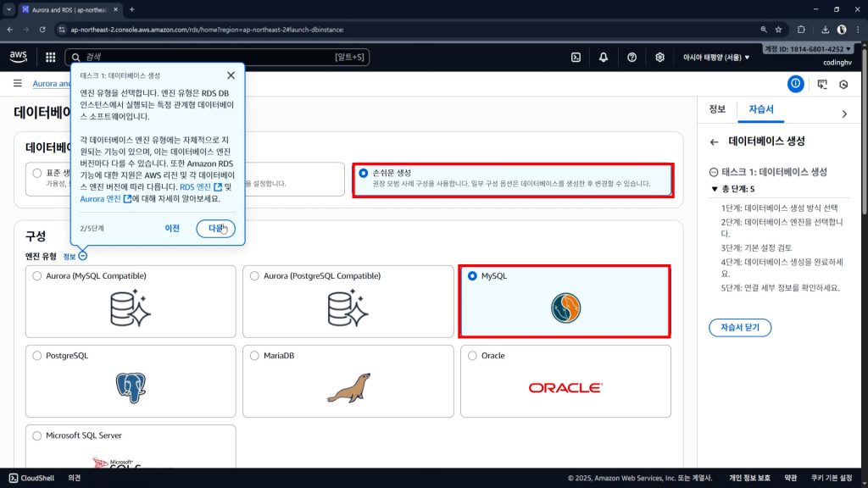Open a new browser tab
Screen dimensions: 868x488
pos(131,9)
